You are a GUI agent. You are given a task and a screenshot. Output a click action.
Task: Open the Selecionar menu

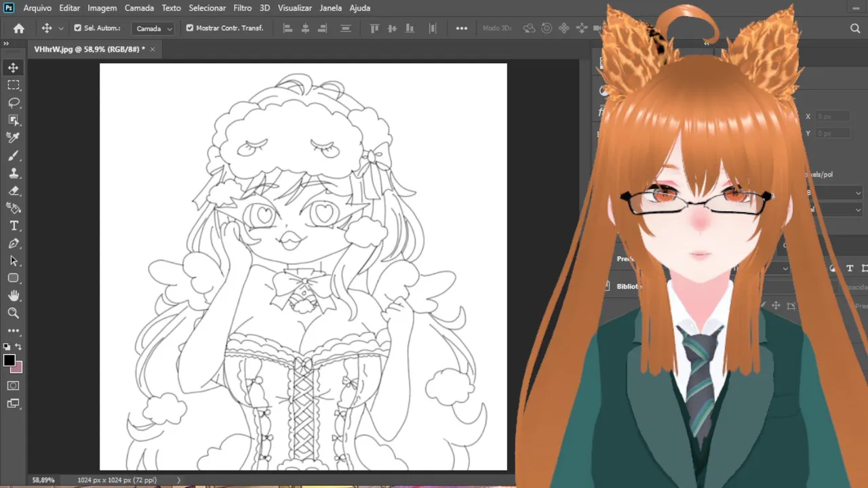coord(207,8)
